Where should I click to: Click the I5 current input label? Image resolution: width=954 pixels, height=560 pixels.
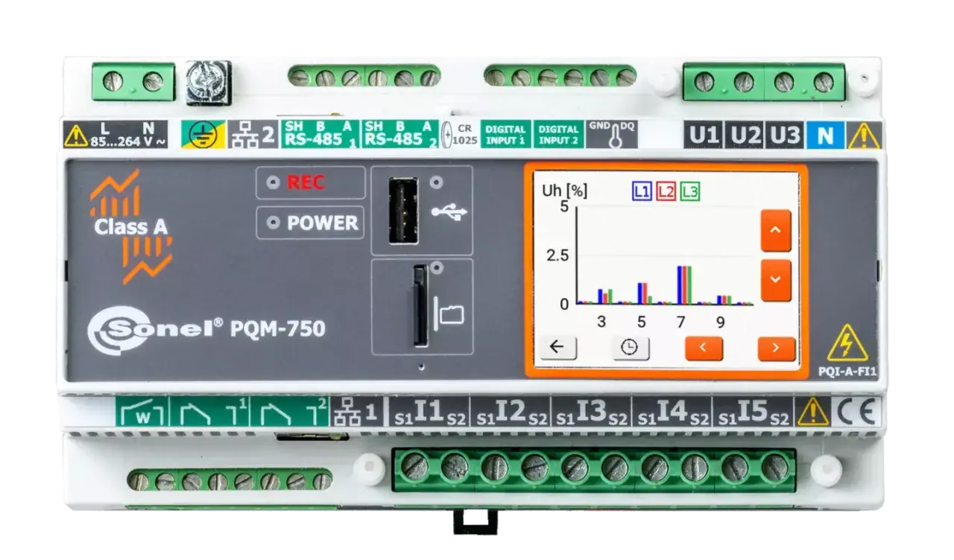coord(752,413)
